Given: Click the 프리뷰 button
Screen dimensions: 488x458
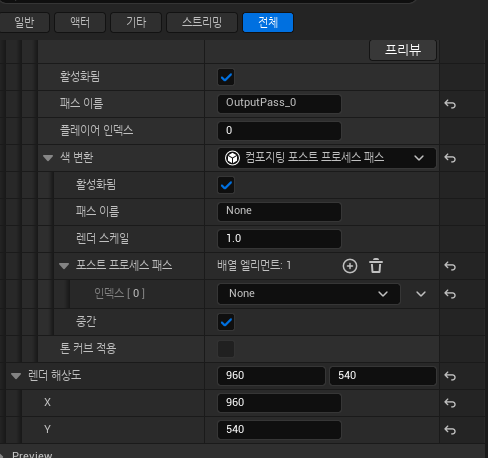Looking at the screenshot, I should [403, 50].
